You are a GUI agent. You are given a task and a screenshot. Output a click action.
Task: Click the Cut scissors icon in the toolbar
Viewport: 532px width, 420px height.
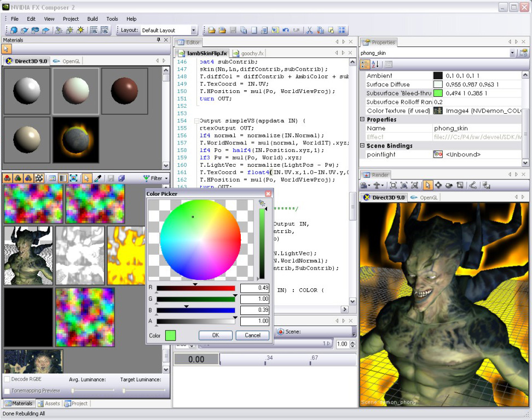coord(309,31)
